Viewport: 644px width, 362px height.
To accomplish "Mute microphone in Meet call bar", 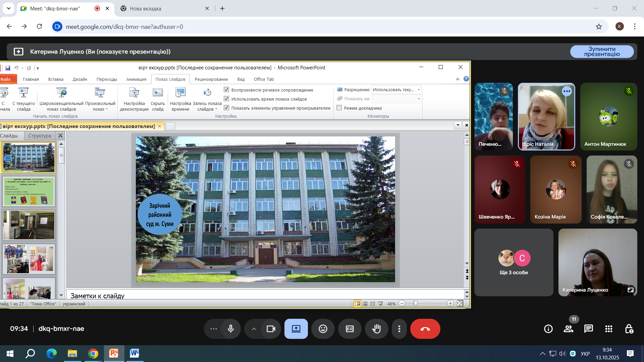I will coord(230,329).
